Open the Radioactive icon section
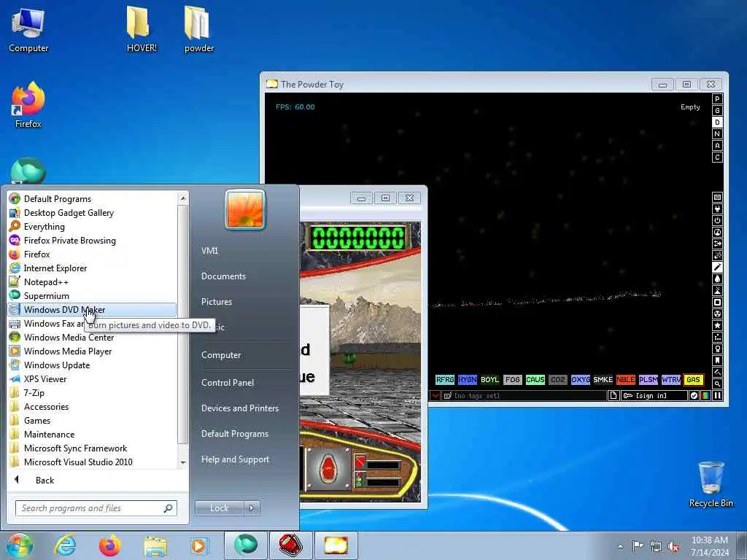747x560 pixels. click(x=718, y=314)
